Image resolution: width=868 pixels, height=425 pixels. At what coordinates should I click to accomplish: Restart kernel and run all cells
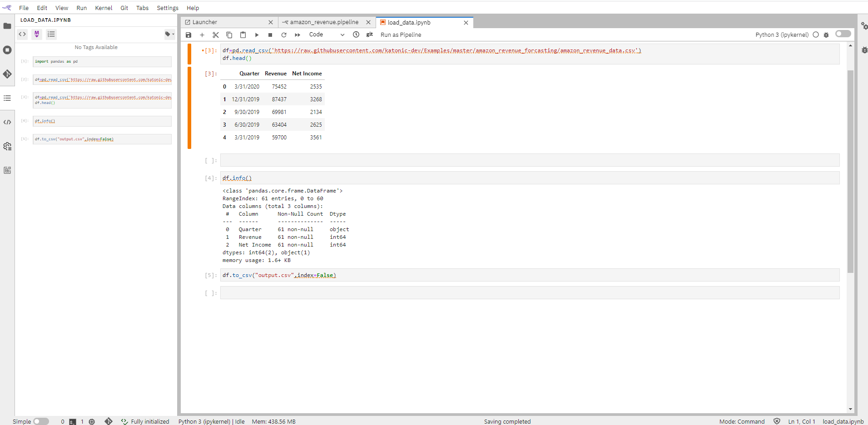point(298,35)
